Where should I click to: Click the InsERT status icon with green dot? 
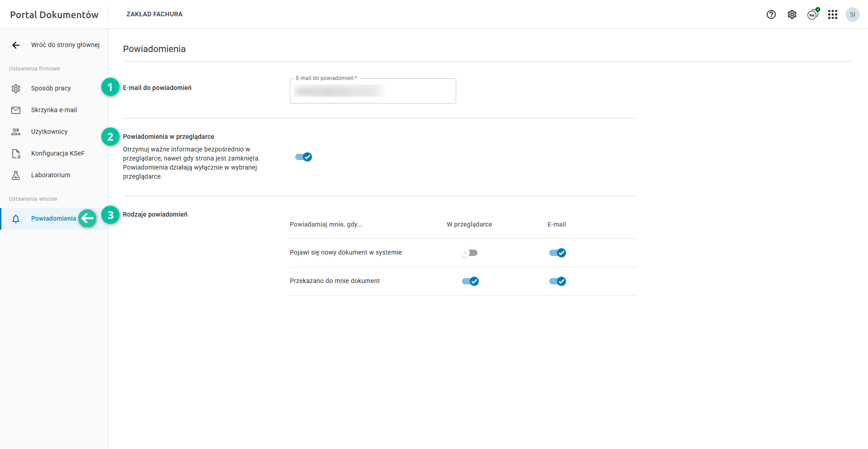pos(812,14)
